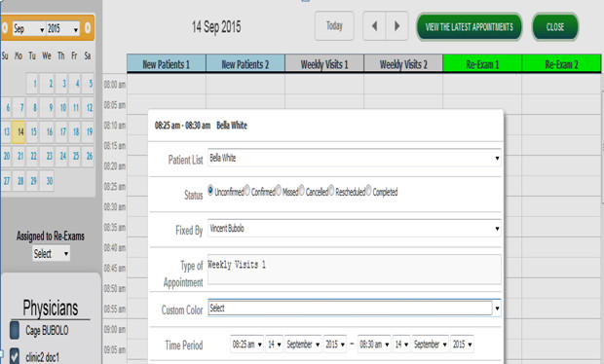Select Weekly Visits 1 column header

(324, 64)
